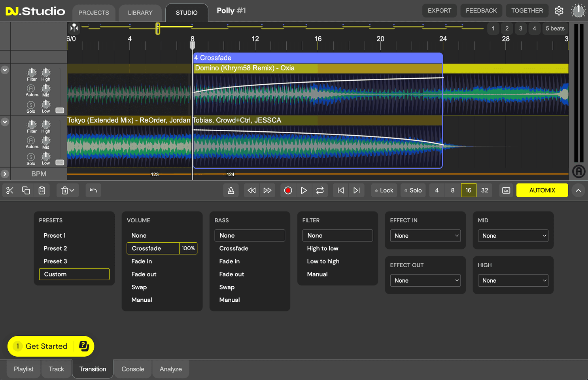Viewport: 588px width, 380px height.
Task: Open keyboard shortcuts icon
Action: [x=506, y=191]
